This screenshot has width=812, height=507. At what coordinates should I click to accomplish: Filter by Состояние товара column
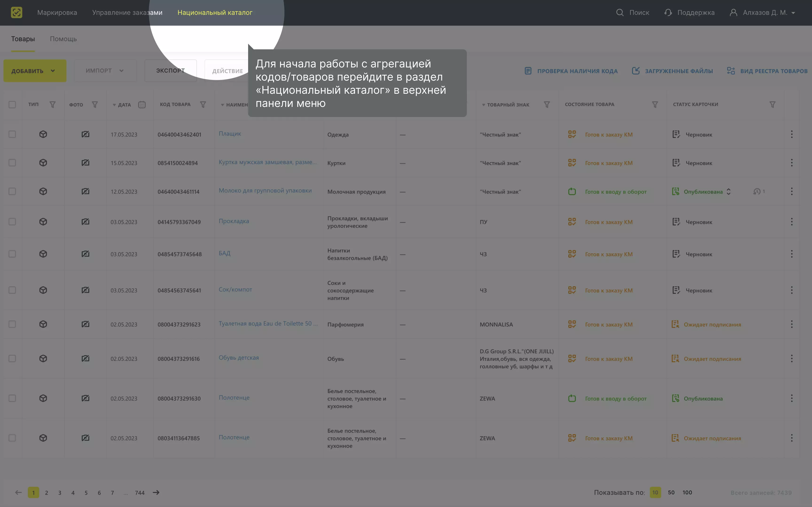(x=654, y=105)
